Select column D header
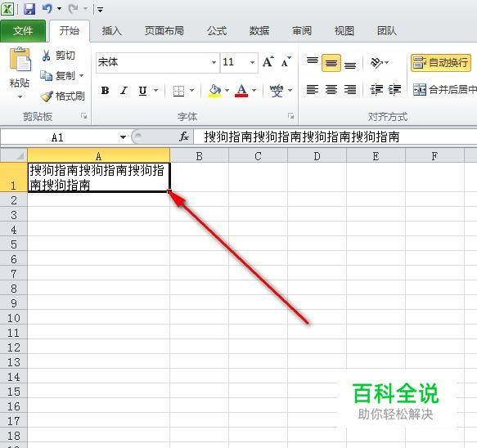Viewport: 477px width, 448px height. coord(317,156)
